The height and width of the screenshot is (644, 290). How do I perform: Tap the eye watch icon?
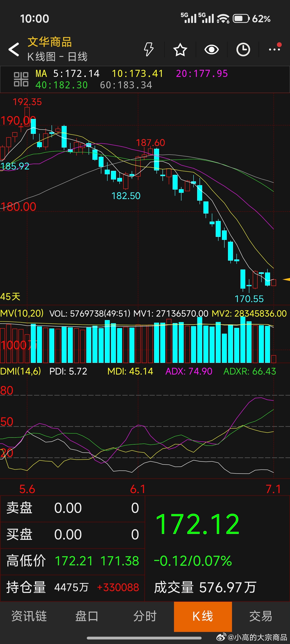(x=212, y=50)
